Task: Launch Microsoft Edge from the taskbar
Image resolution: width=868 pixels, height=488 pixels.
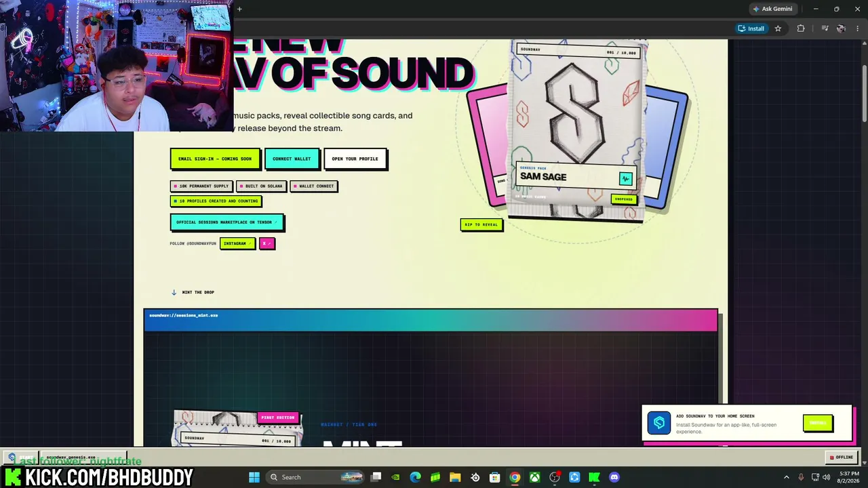Action: pos(415,477)
